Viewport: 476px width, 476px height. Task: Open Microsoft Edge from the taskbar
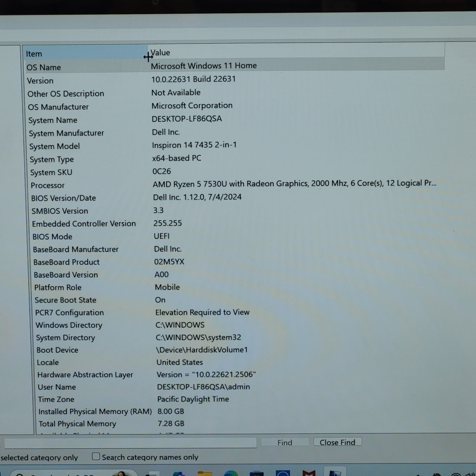pyautogui.click(x=231, y=473)
